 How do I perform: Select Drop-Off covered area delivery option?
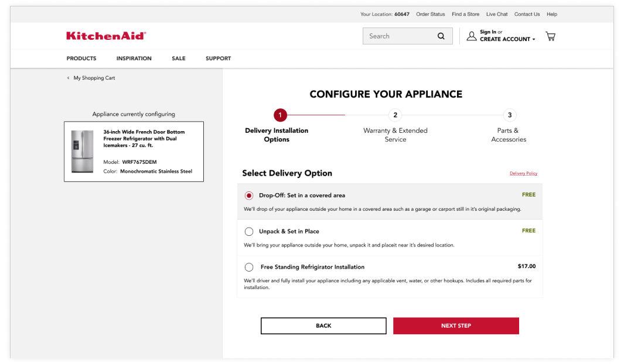249,195
